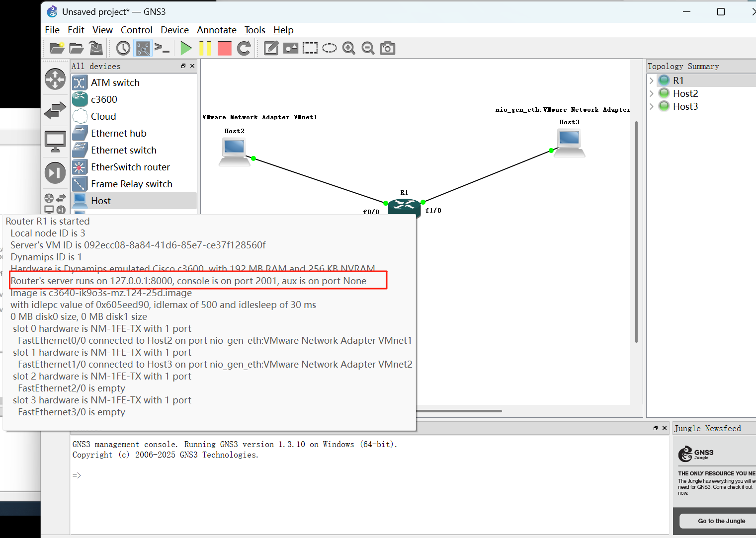Click Host3 computer on the canvas

pyautogui.click(x=569, y=143)
